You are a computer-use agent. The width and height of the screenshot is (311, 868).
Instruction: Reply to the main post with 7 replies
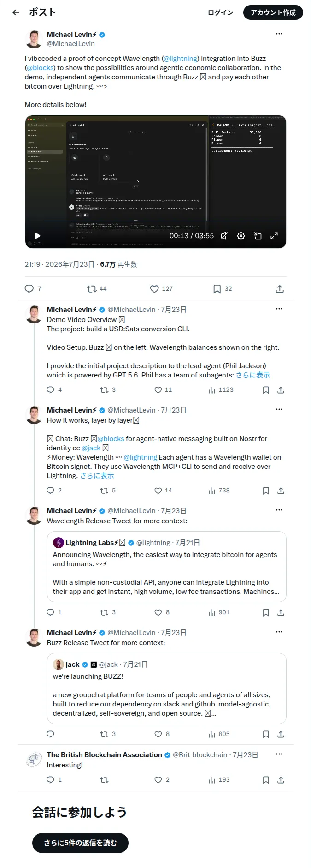pos(33,289)
